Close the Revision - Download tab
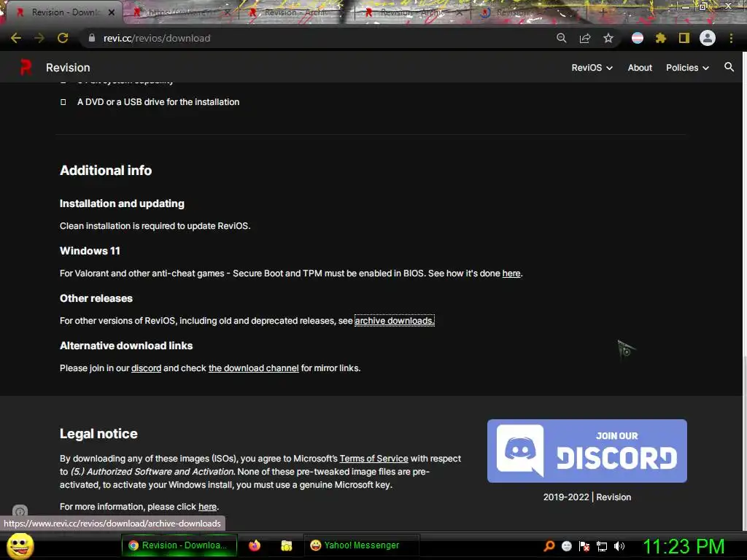 click(112, 12)
